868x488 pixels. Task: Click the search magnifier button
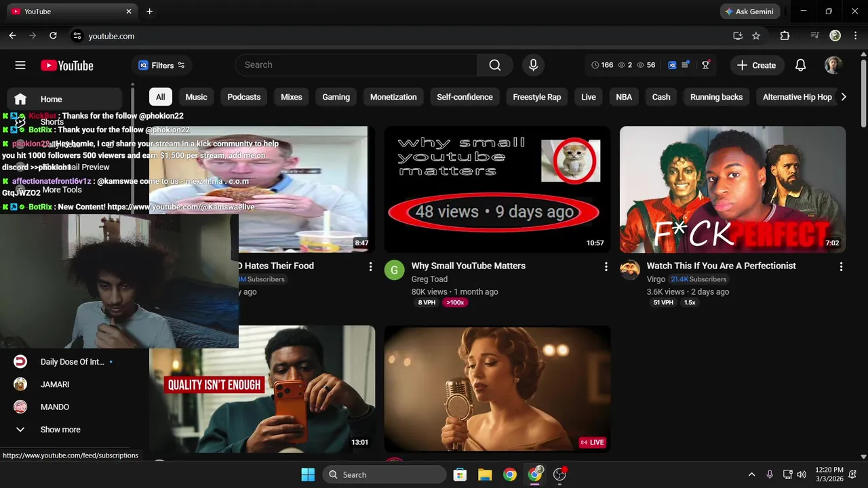(495, 65)
